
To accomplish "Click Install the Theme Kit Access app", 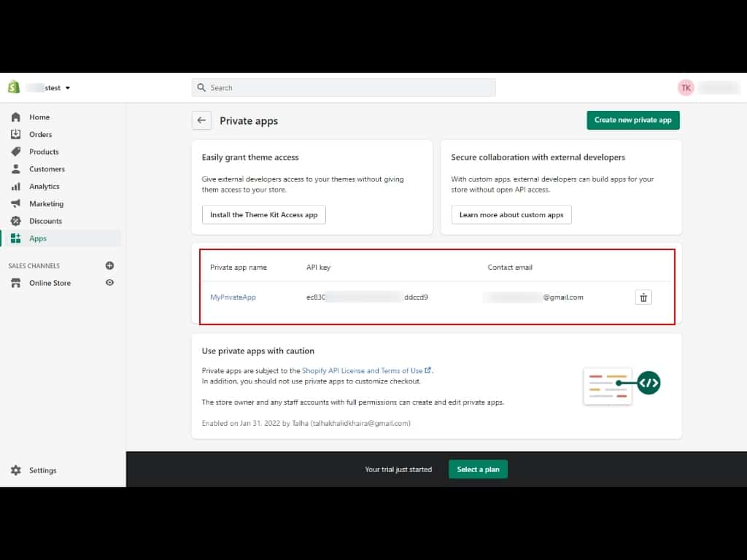I will [263, 215].
